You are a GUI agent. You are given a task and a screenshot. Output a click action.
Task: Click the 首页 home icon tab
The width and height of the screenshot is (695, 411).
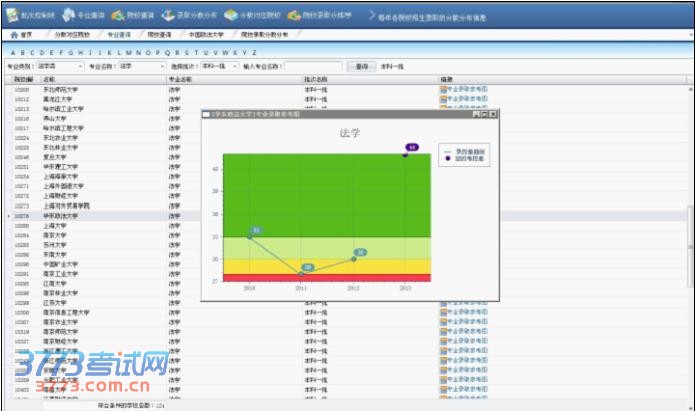(20, 34)
